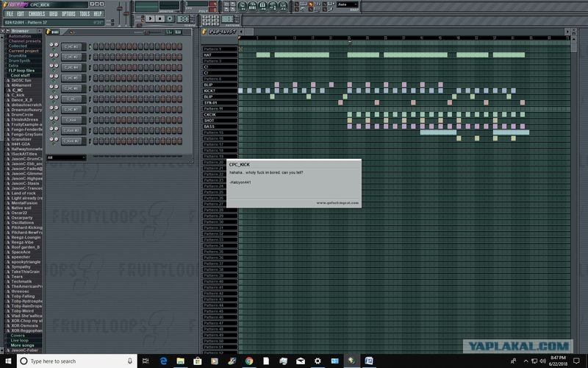Open the Channels menu
This screenshot has height=368, width=588.
pyautogui.click(x=37, y=14)
